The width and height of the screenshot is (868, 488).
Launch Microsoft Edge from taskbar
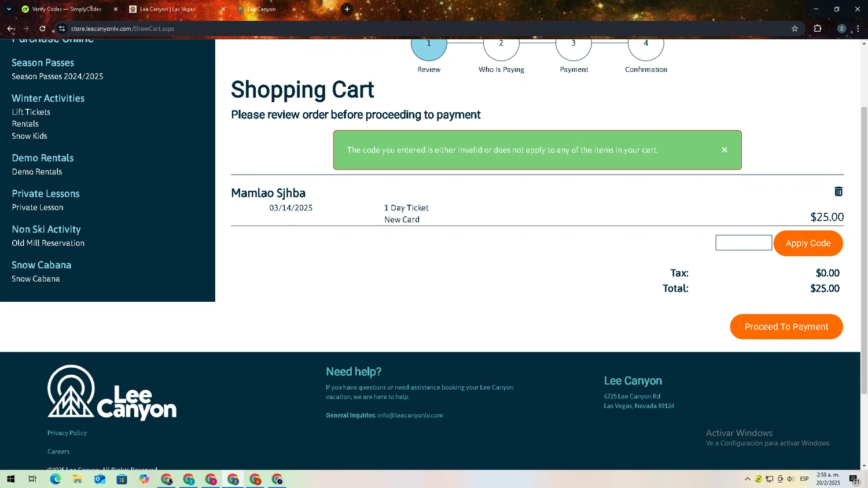click(55, 479)
